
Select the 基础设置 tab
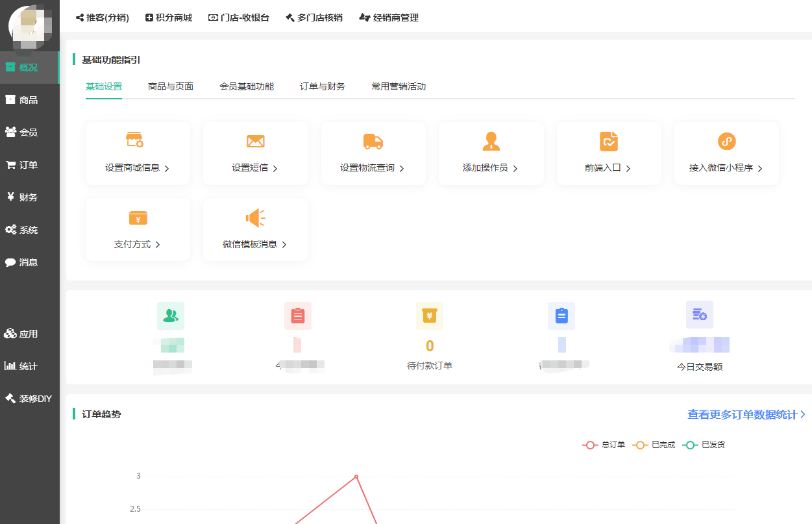click(104, 86)
